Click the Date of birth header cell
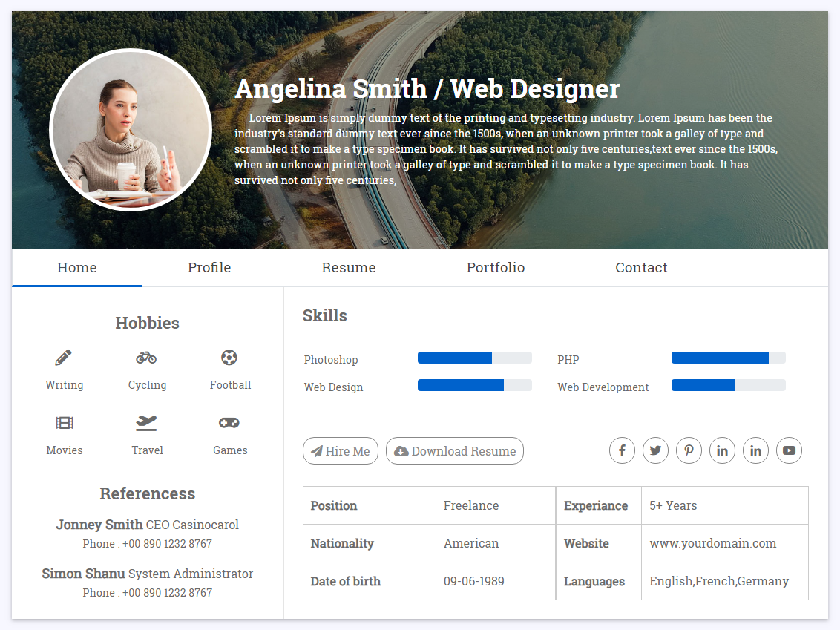This screenshot has height=630, width=840. 370,581
